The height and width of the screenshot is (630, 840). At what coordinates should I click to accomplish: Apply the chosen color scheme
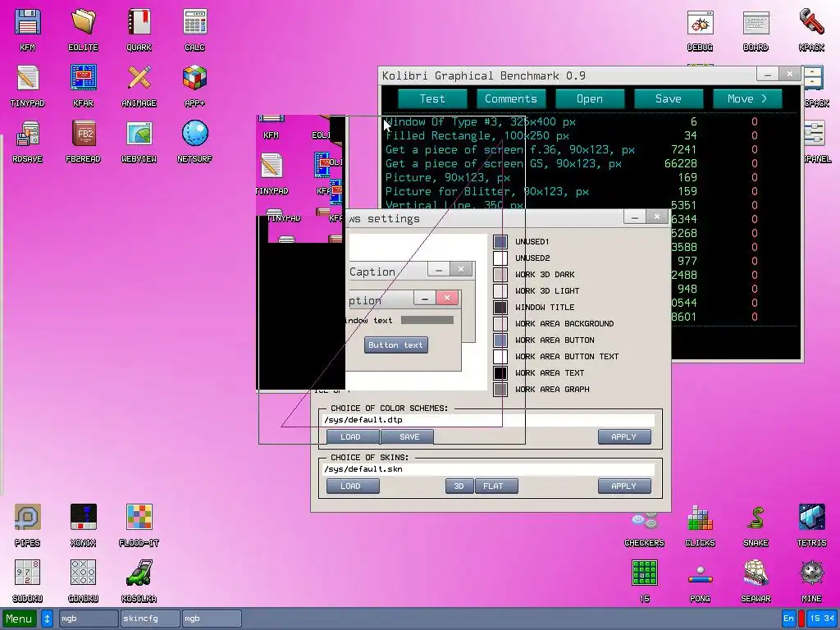pyautogui.click(x=624, y=437)
